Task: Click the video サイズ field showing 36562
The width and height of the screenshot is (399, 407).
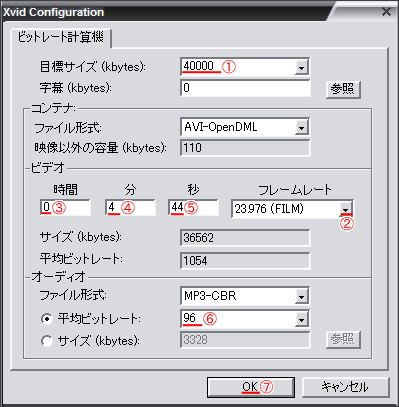Action: (245, 238)
